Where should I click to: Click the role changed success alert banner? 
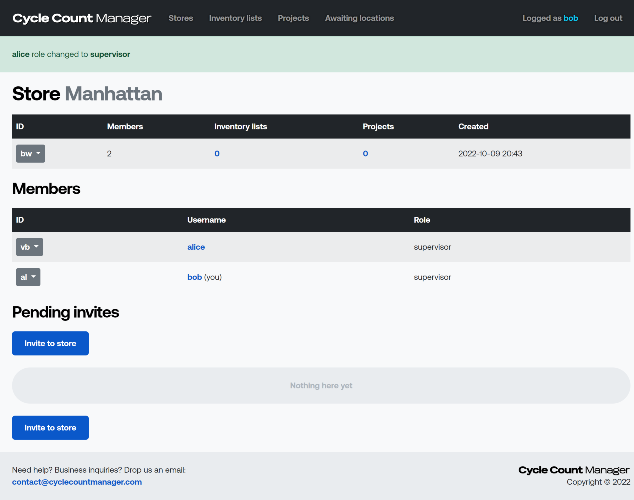[x=317, y=54]
